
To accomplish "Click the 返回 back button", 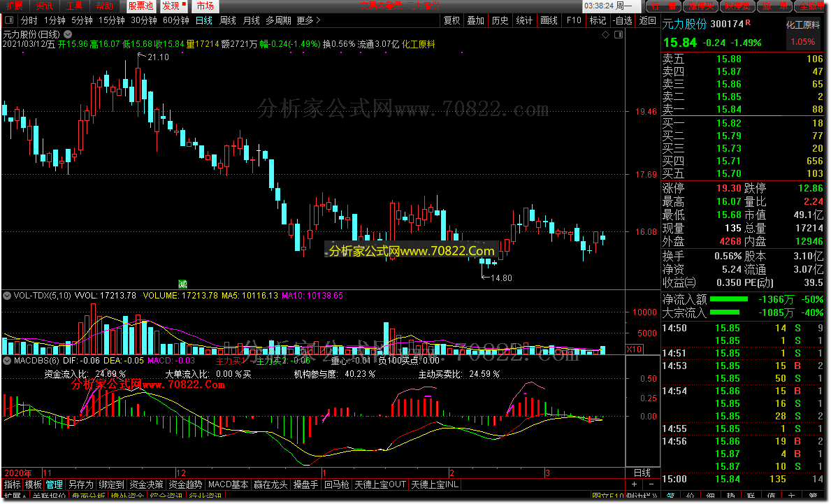I will click(648, 20).
